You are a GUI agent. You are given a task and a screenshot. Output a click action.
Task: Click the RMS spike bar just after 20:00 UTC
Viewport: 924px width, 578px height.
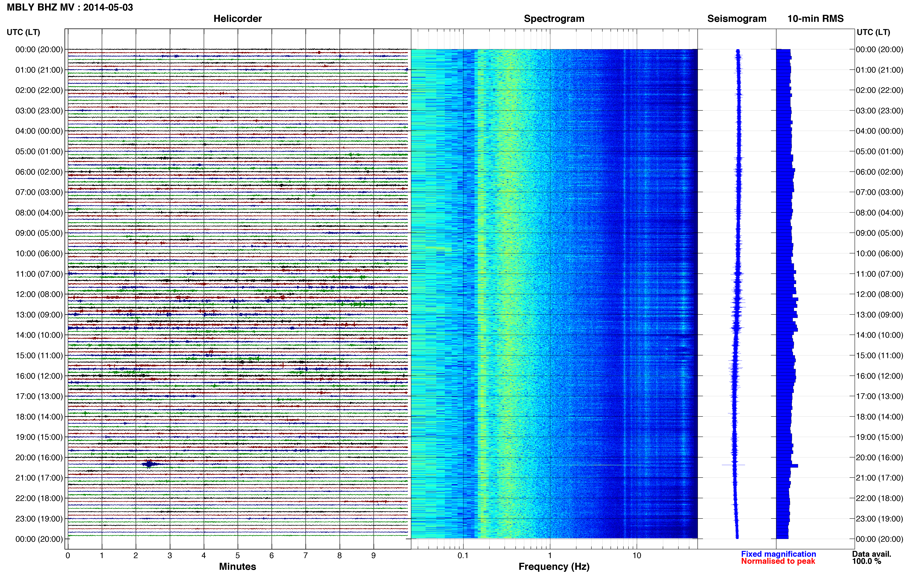(x=787, y=466)
